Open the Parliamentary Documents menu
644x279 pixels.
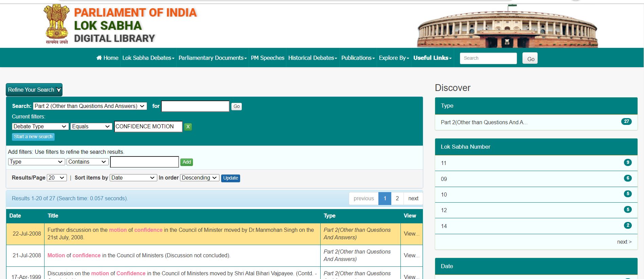point(212,58)
